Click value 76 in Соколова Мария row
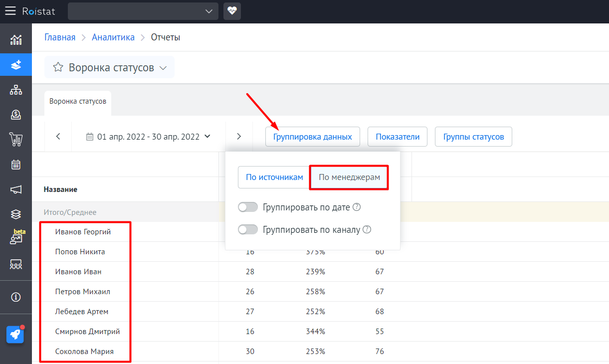Screen dimensions: 609x364 (x=380, y=352)
